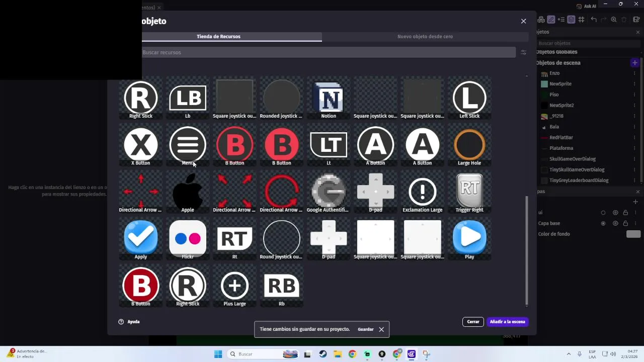This screenshot has width=644, height=362.
Task: Select the ui layer radio button
Action: click(603, 213)
